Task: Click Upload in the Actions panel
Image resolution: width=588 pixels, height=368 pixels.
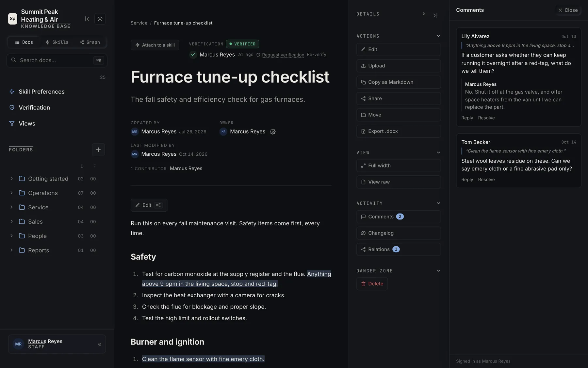Action: (399, 66)
